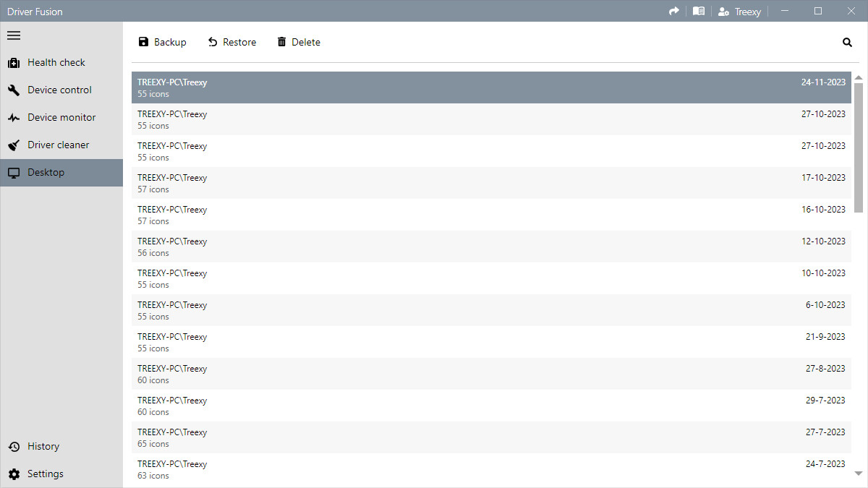The image size is (868, 488).
Task: Select the Desktop sidebar item
Action: click(x=46, y=173)
